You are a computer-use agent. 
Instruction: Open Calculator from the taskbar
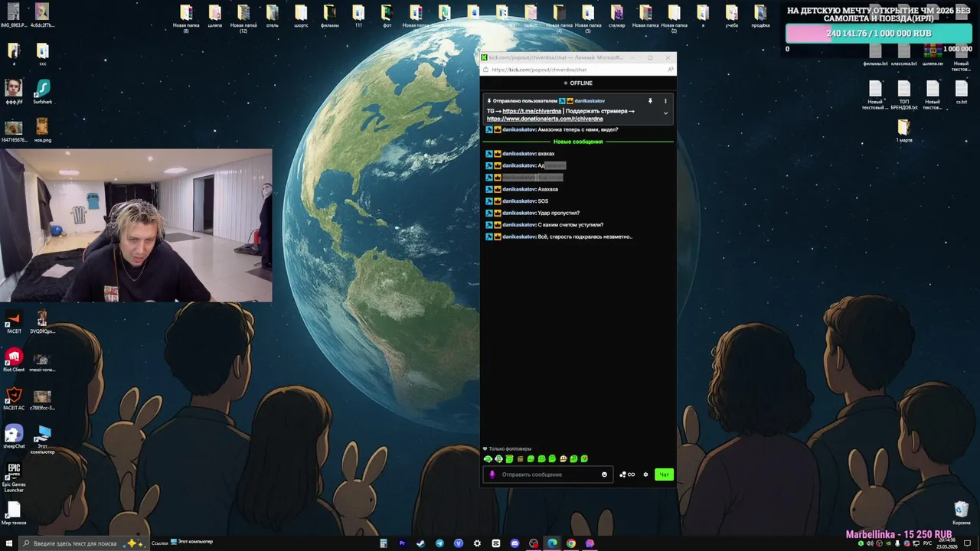(x=384, y=543)
